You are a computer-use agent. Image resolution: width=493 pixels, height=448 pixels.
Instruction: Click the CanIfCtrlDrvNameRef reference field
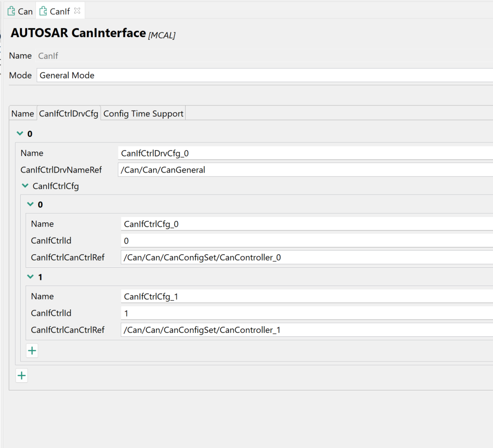305,170
